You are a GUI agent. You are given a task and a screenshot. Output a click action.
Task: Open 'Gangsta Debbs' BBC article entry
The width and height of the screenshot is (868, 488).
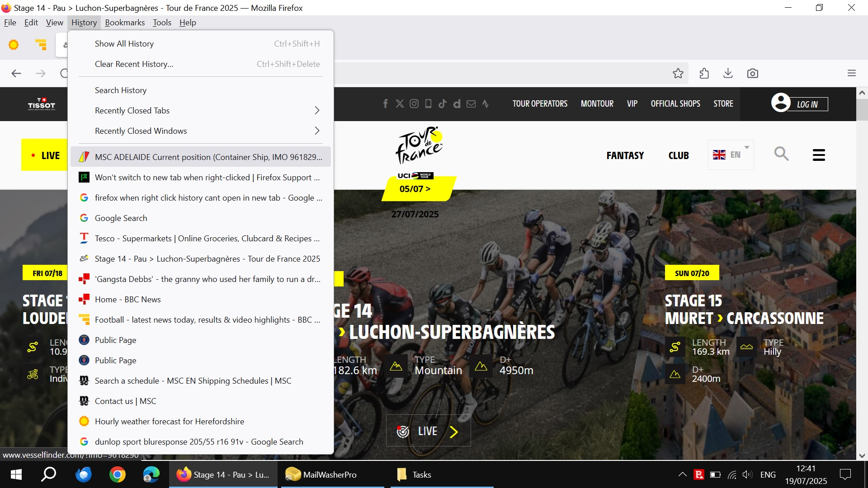click(x=201, y=279)
